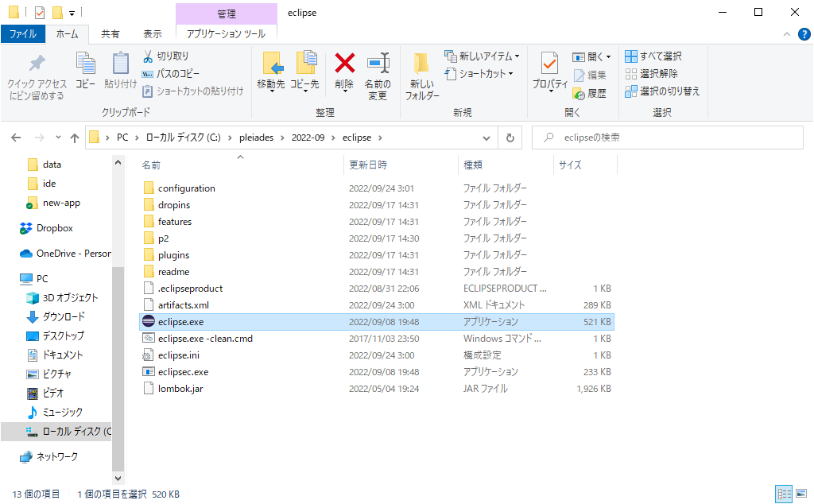Switch to the Home (ホーム) tab
814x504 pixels.
point(67,34)
